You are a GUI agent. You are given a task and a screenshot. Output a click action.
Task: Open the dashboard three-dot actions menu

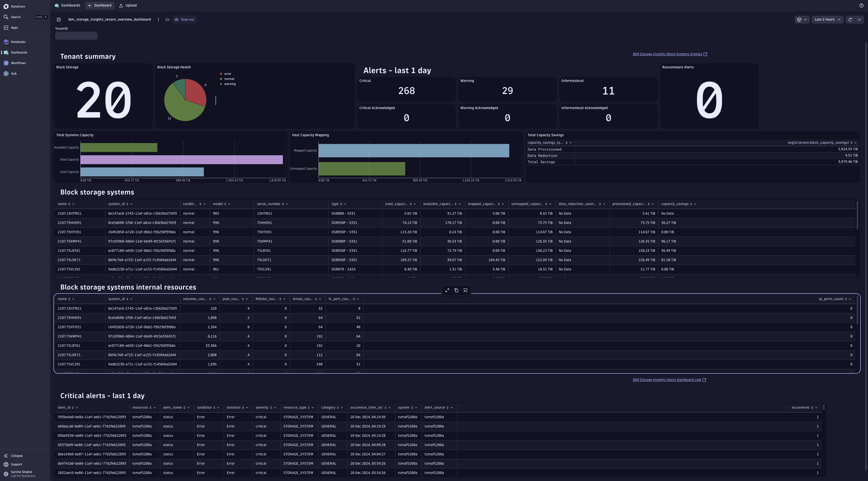pyautogui.click(x=158, y=20)
